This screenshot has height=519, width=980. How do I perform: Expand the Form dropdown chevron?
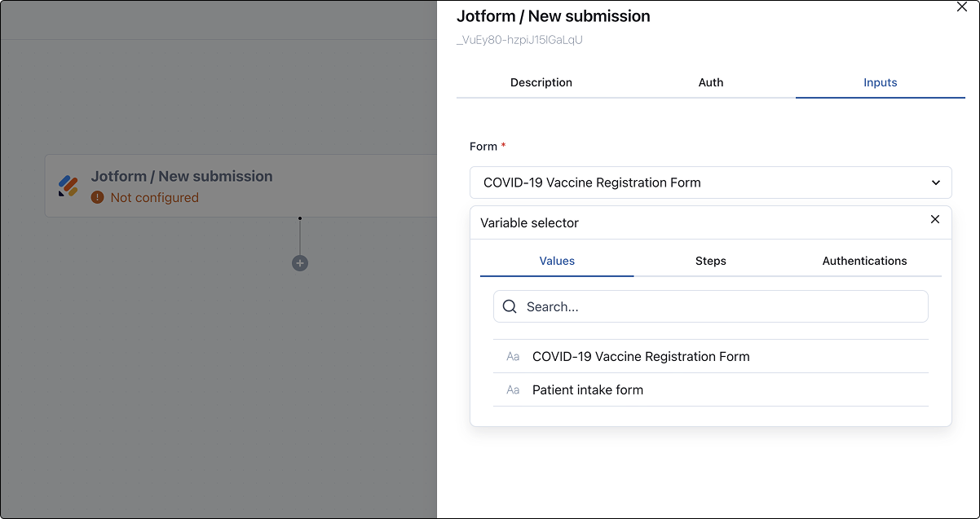click(x=936, y=183)
